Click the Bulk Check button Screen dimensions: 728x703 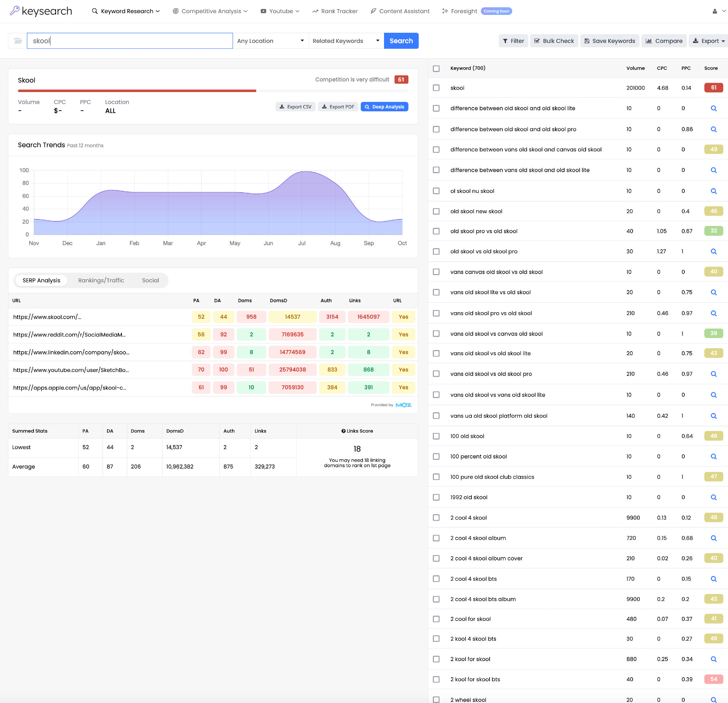click(x=554, y=41)
